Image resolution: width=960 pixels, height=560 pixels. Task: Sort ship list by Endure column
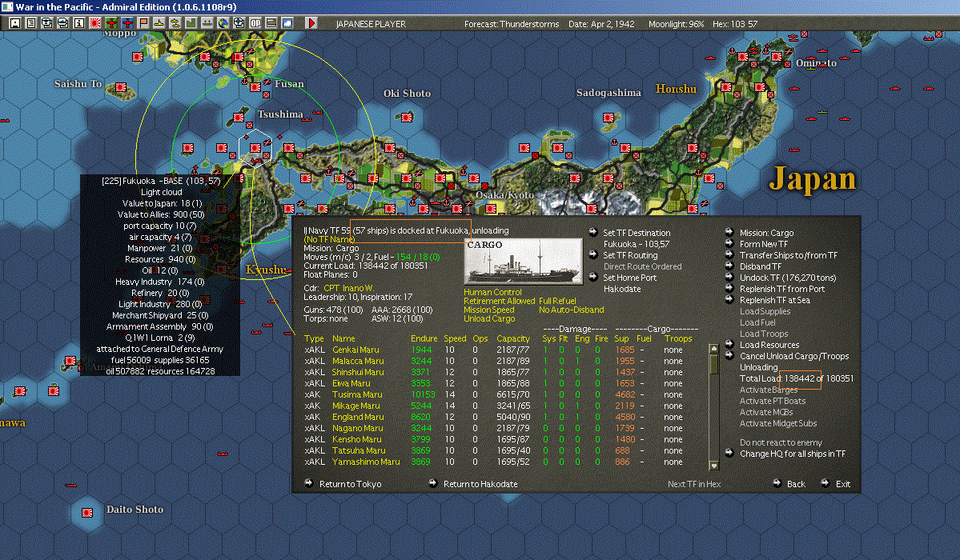(424, 338)
